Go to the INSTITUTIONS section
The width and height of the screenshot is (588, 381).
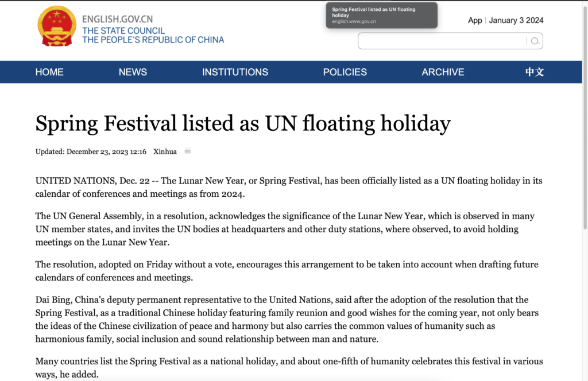[x=235, y=72]
